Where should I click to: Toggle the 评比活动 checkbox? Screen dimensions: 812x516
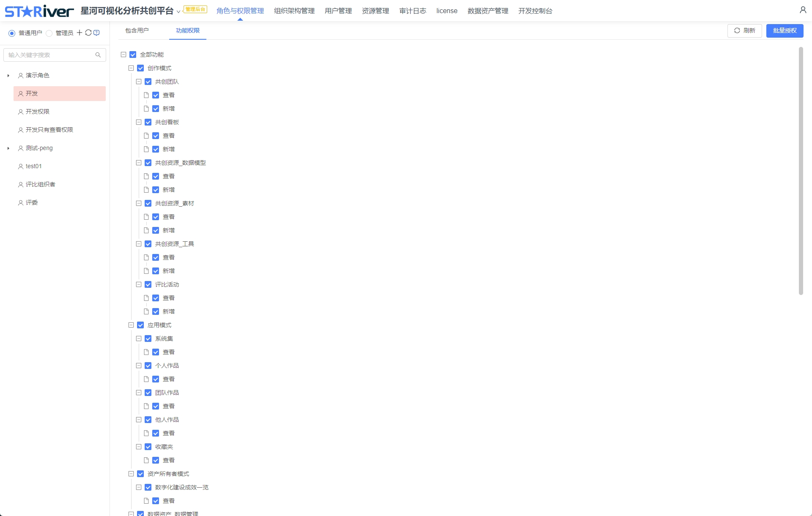(x=148, y=284)
